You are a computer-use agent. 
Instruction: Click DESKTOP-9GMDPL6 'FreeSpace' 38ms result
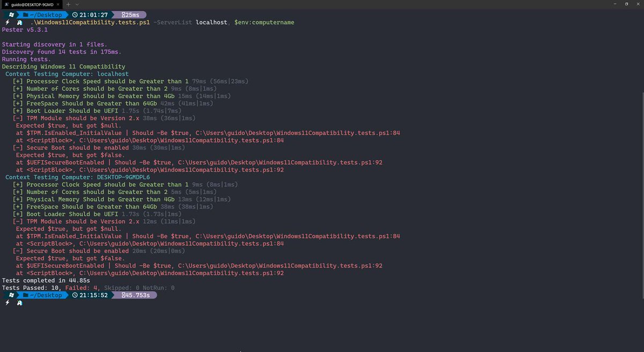tap(113, 207)
